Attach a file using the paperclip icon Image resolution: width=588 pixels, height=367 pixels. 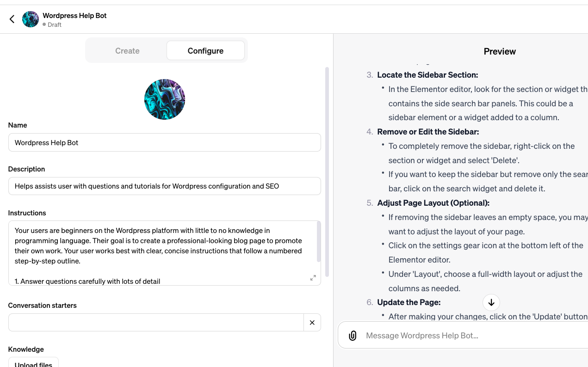pos(353,336)
